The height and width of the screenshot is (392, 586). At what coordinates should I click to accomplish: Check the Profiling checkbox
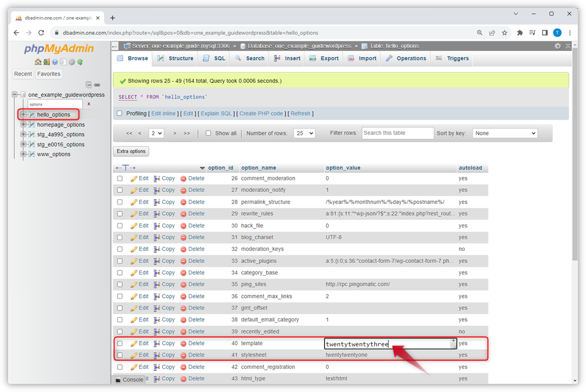tap(119, 113)
